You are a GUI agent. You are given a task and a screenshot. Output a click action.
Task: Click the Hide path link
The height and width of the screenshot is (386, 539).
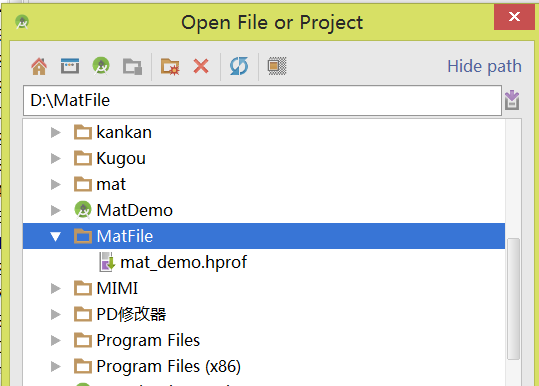pyautogui.click(x=484, y=66)
